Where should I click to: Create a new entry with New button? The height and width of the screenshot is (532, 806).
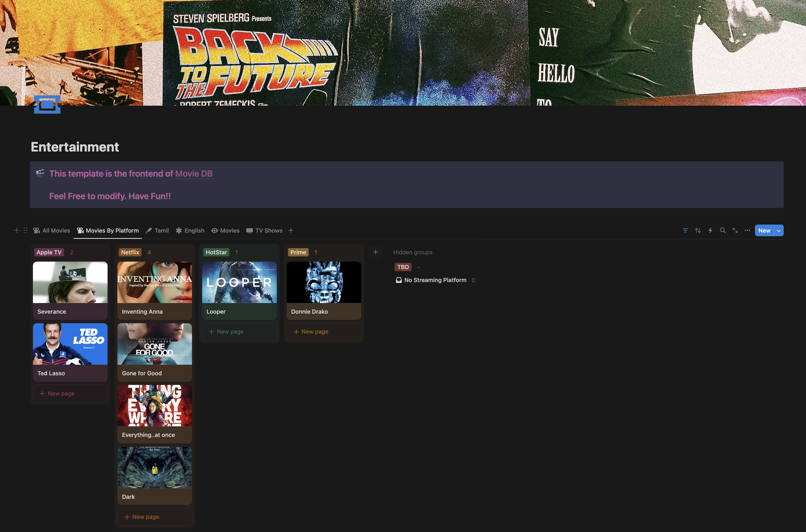(x=764, y=230)
